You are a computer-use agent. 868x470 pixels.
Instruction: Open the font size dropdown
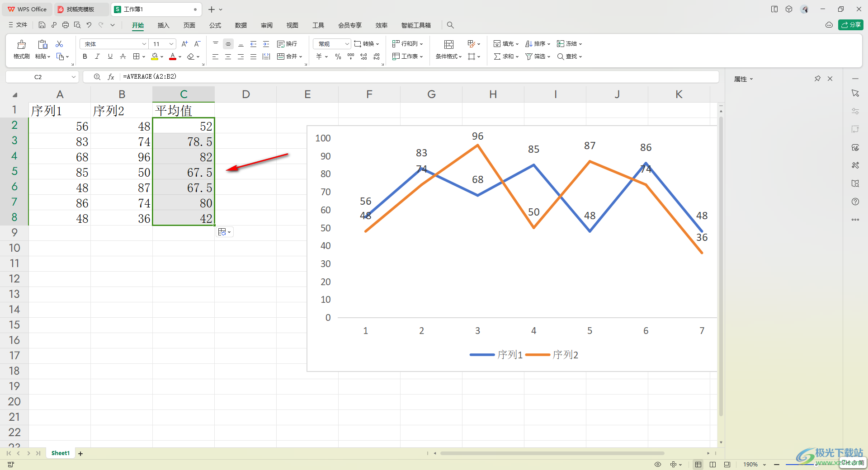click(171, 44)
